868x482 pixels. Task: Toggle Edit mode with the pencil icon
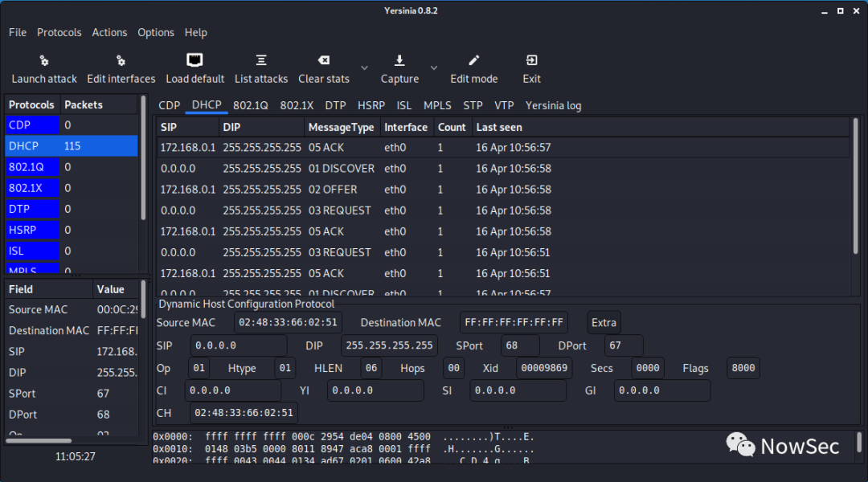pyautogui.click(x=474, y=61)
